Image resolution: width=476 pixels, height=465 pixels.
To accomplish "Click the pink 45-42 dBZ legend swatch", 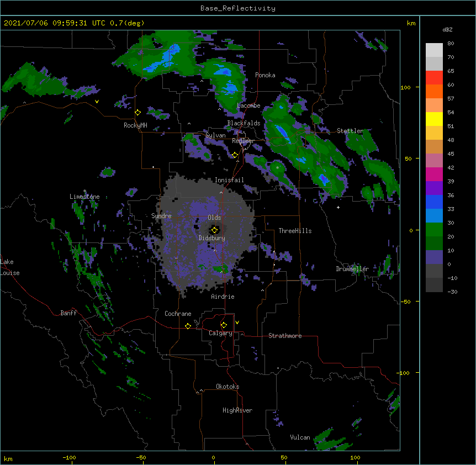I will tap(434, 161).
